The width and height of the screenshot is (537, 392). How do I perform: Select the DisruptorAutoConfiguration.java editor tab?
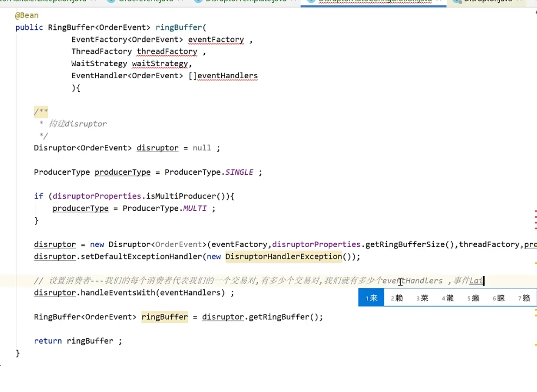(374, 2)
